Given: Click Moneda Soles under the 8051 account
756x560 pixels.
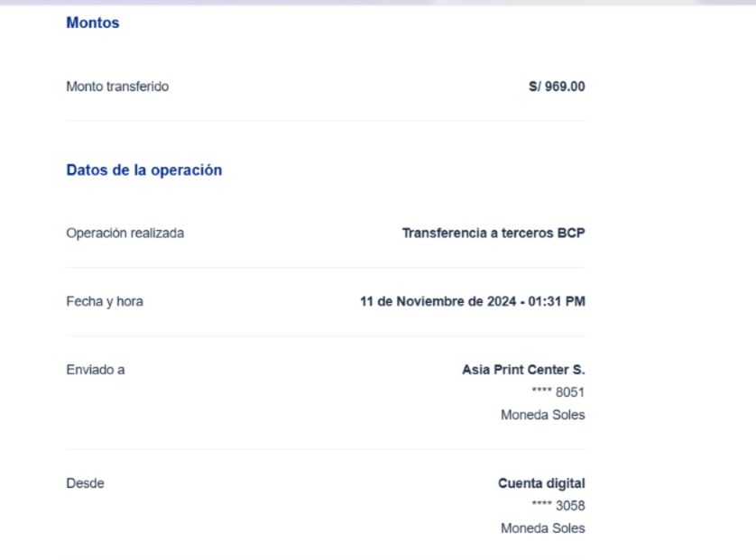Looking at the screenshot, I should (x=542, y=416).
